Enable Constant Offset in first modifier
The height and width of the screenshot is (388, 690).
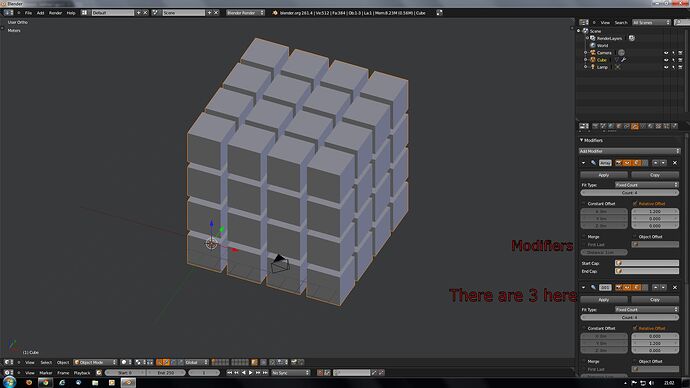pyautogui.click(x=584, y=204)
